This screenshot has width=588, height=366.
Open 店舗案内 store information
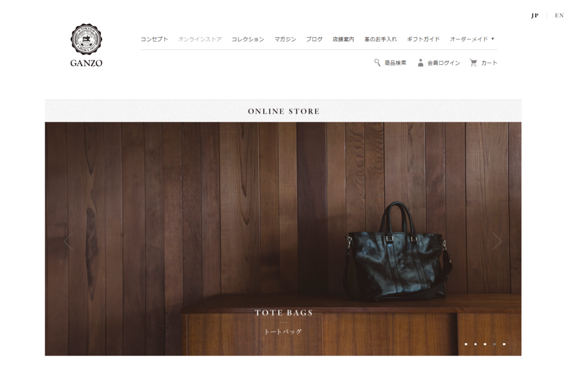(x=343, y=39)
